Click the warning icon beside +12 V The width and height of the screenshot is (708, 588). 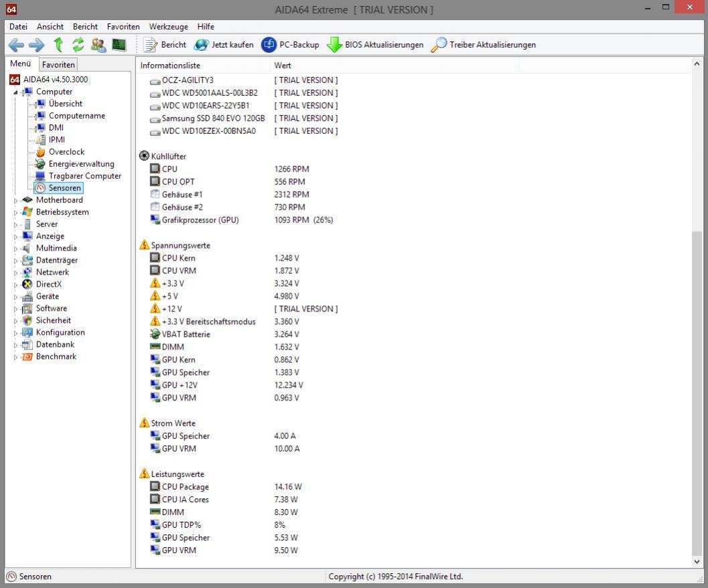tap(155, 309)
